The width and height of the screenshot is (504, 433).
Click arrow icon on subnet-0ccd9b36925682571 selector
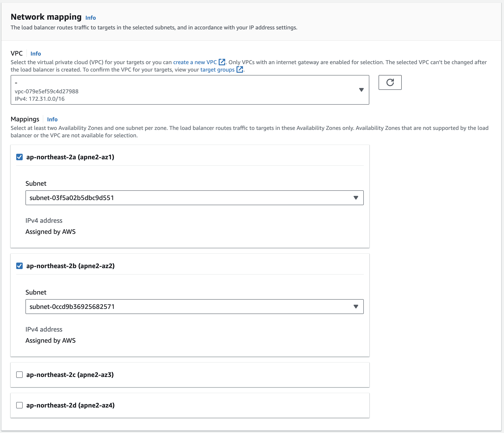pyautogui.click(x=356, y=306)
